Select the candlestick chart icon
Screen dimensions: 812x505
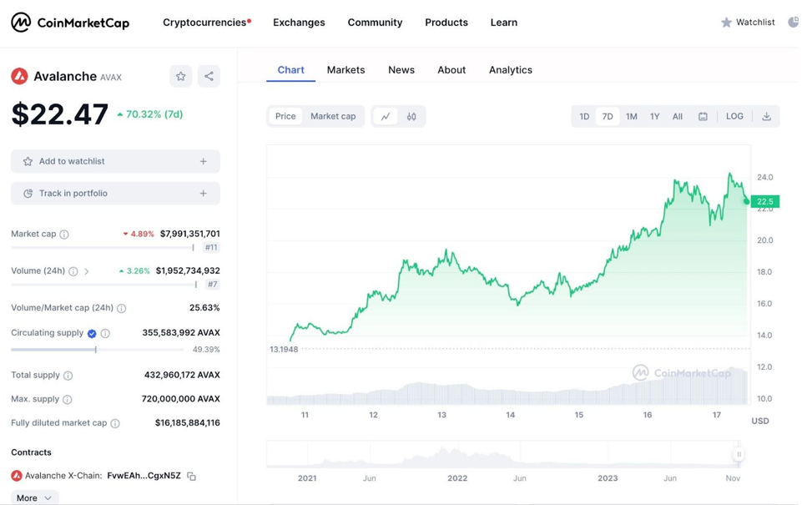411,117
